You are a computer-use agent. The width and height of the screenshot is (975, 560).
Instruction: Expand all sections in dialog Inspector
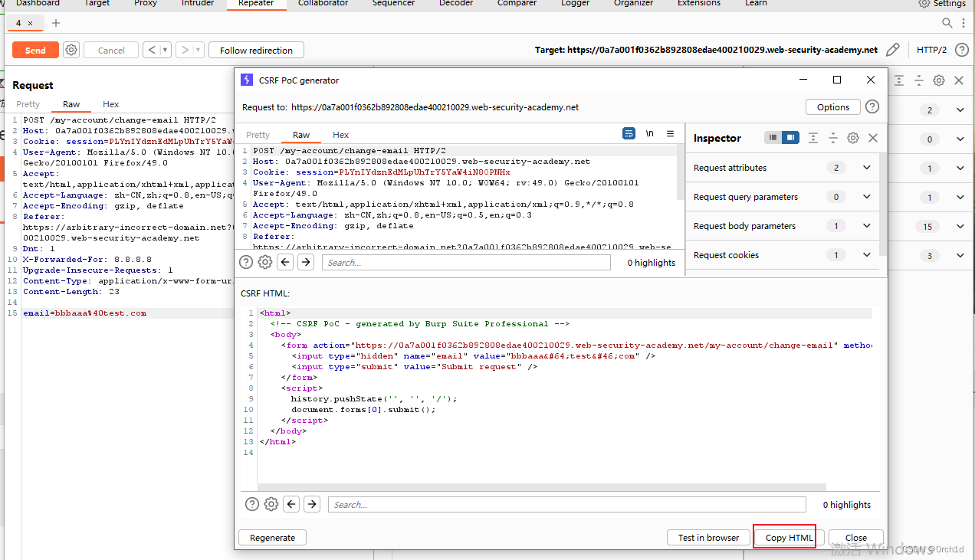click(x=813, y=138)
